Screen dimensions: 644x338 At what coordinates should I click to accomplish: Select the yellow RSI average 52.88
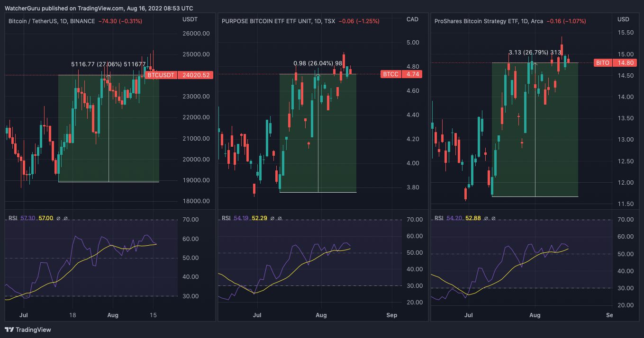point(472,218)
